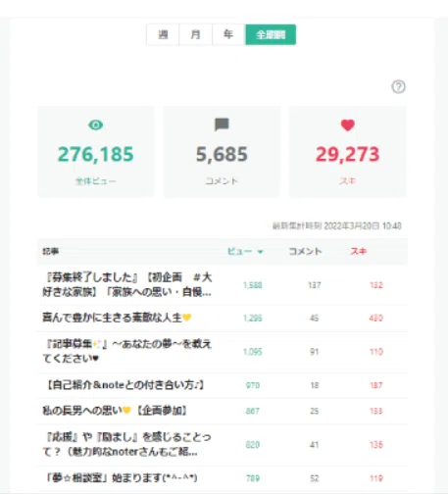Click the 5,685 comments number
This screenshot has height=494, width=448.
click(222, 154)
